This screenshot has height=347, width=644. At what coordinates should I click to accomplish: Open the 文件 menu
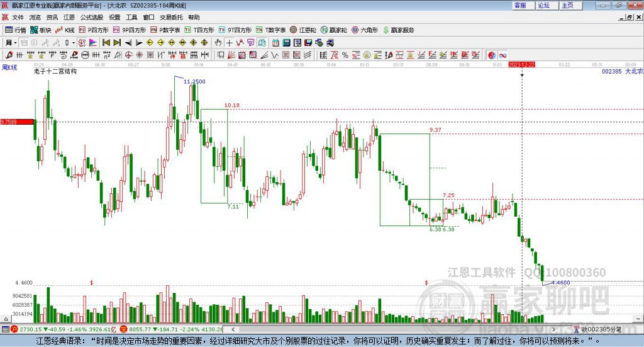click(18, 17)
